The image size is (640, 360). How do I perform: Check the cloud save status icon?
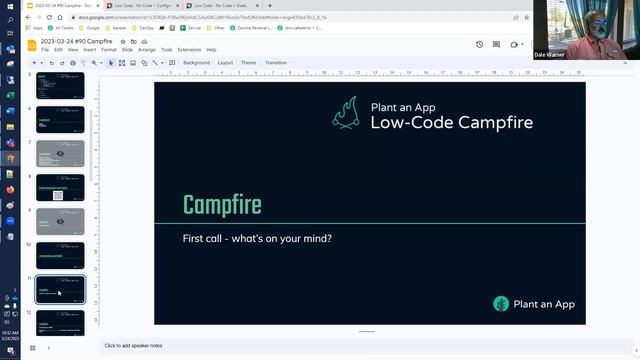pyautogui.click(x=144, y=42)
